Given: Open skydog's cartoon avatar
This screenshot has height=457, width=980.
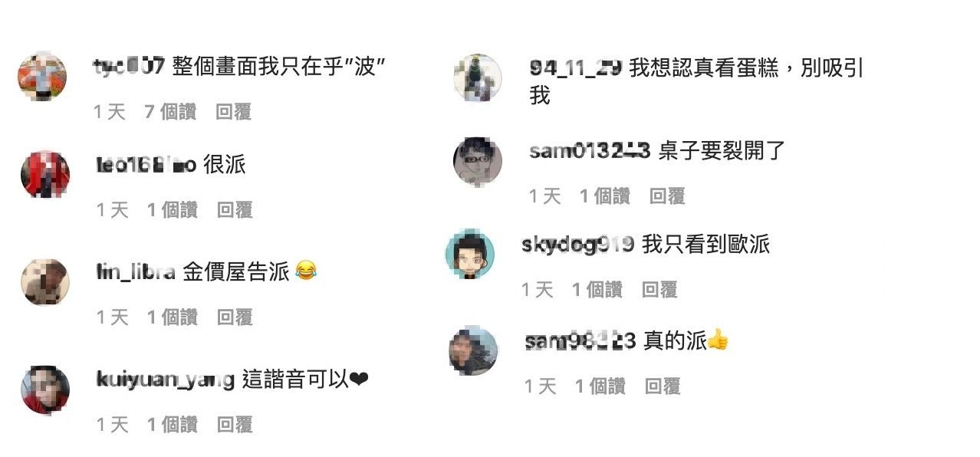Looking at the screenshot, I should pos(470,255).
